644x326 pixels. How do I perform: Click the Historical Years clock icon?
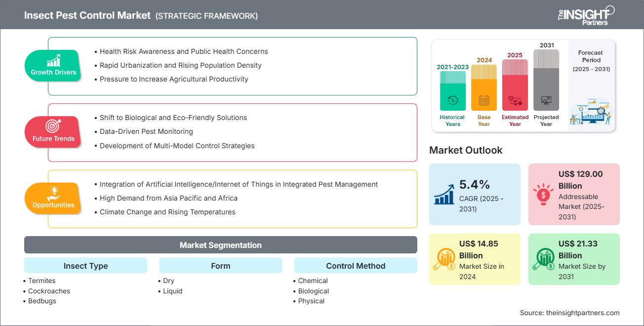(452, 101)
